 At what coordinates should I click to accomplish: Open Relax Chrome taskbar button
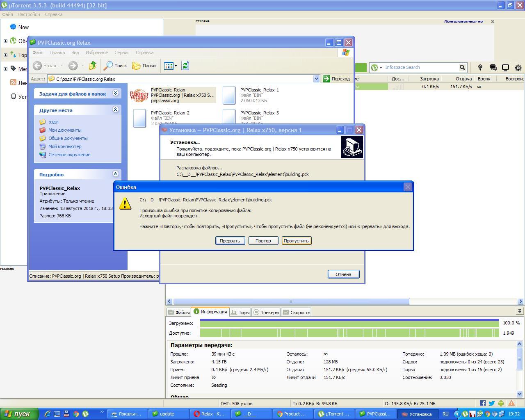click(x=210, y=414)
